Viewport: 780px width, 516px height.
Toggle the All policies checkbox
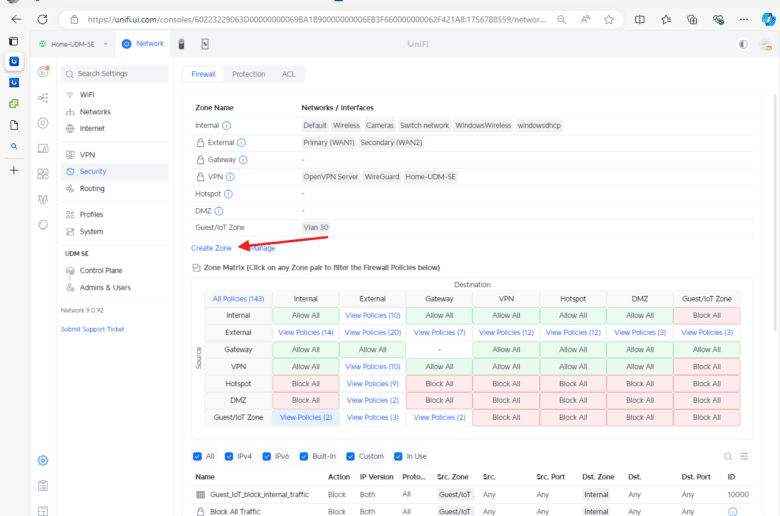pos(197,456)
